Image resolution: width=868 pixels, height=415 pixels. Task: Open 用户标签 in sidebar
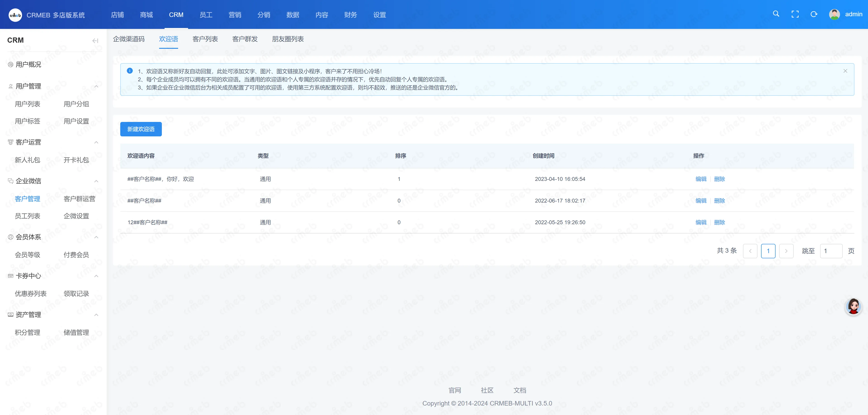coord(28,121)
